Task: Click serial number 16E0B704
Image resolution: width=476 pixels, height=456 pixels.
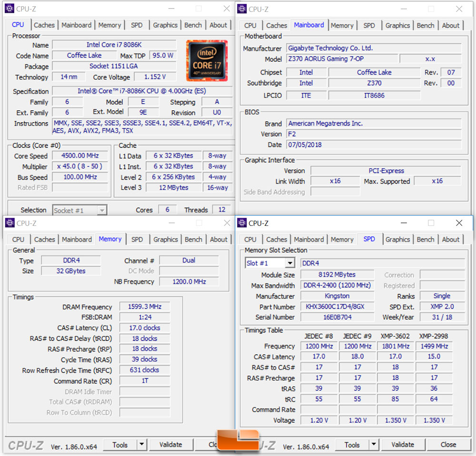Action: tap(337, 317)
